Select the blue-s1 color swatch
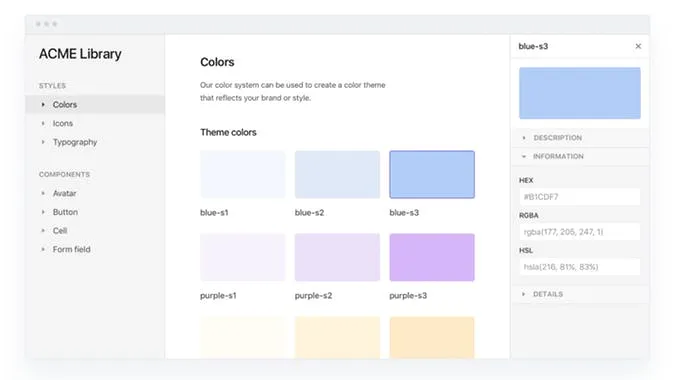This screenshot has width=674, height=380. tap(242, 175)
